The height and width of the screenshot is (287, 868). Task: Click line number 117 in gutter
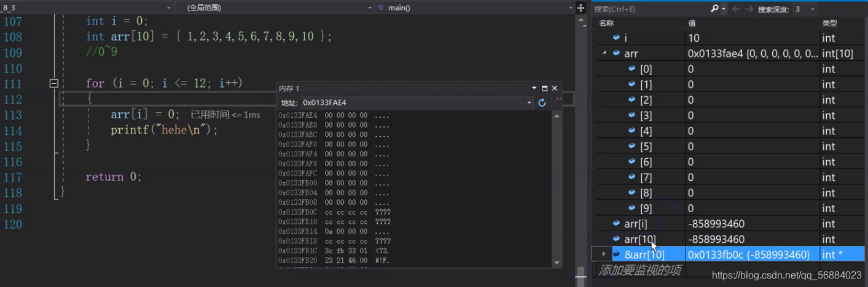[13, 177]
